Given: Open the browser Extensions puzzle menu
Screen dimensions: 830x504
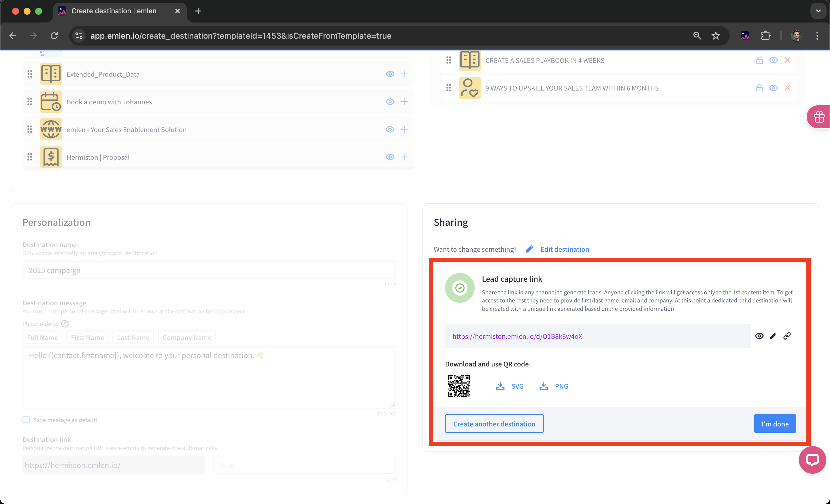Looking at the screenshot, I should pos(765,36).
